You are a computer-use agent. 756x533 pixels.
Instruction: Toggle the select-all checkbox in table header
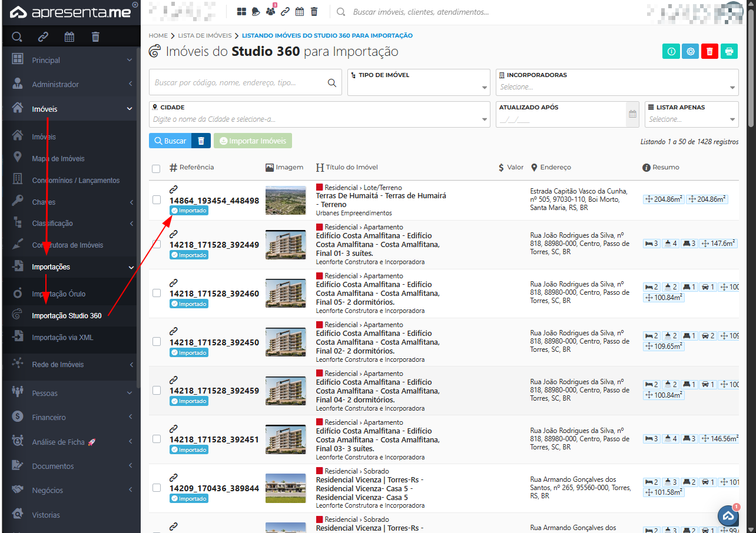pyautogui.click(x=156, y=169)
